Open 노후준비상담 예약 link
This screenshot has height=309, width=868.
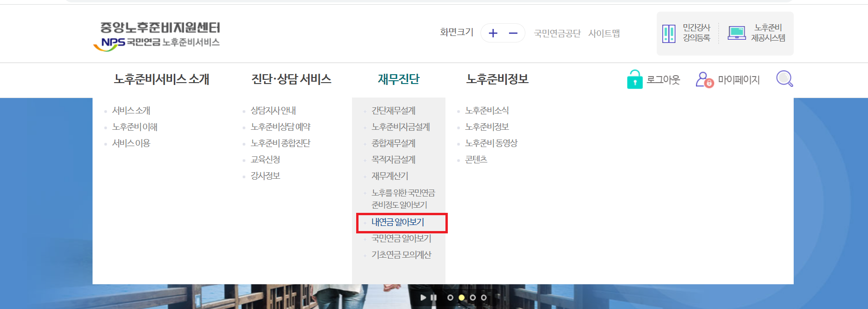click(x=280, y=127)
